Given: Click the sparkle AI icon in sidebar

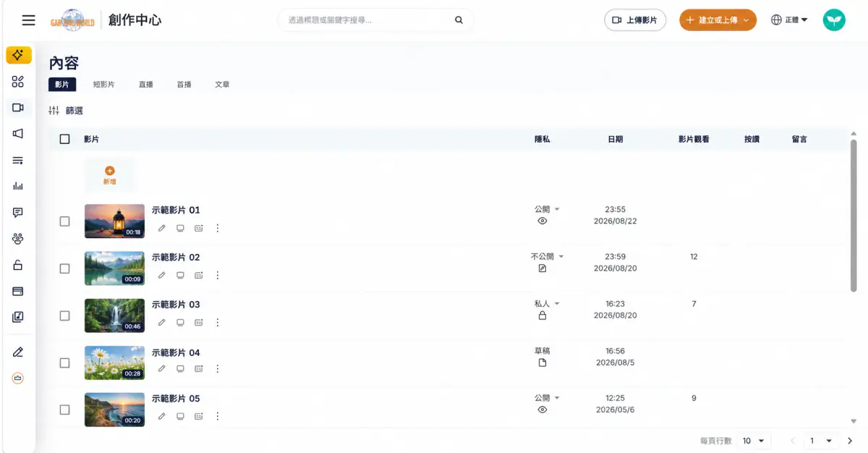Looking at the screenshot, I should 19,55.
